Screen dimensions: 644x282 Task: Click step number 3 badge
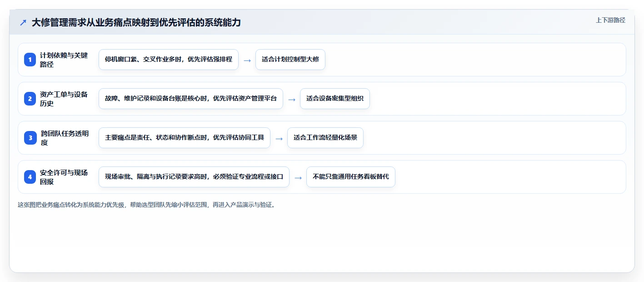(30, 138)
